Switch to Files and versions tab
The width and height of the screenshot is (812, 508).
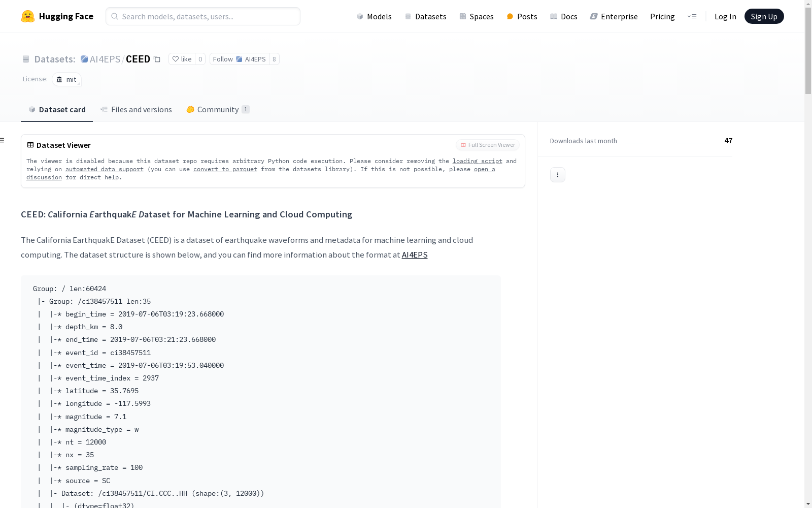(x=136, y=109)
